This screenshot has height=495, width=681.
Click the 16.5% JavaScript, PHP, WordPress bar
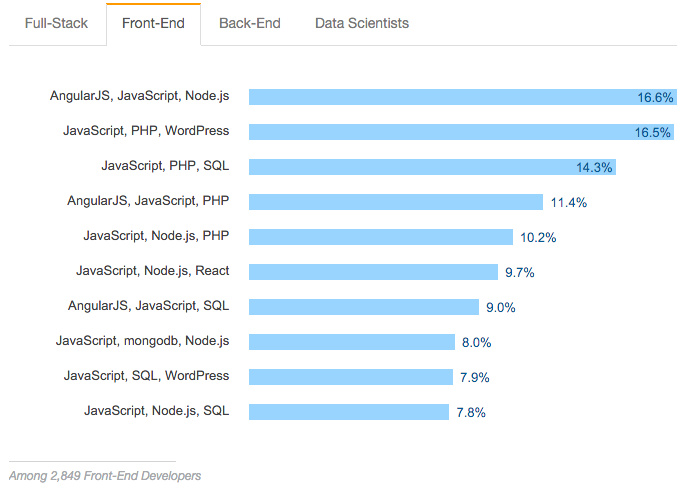click(461, 132)
